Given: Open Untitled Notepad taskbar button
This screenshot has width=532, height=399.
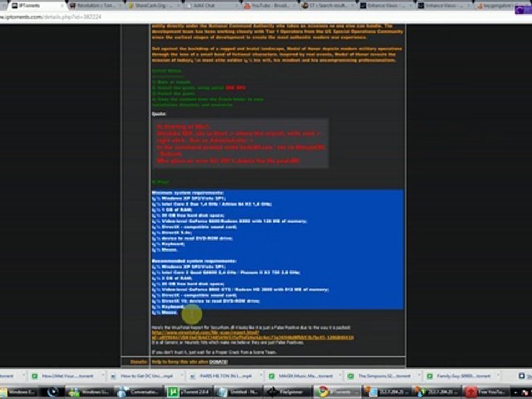Looking at the screenshot, I should (237, 392).
